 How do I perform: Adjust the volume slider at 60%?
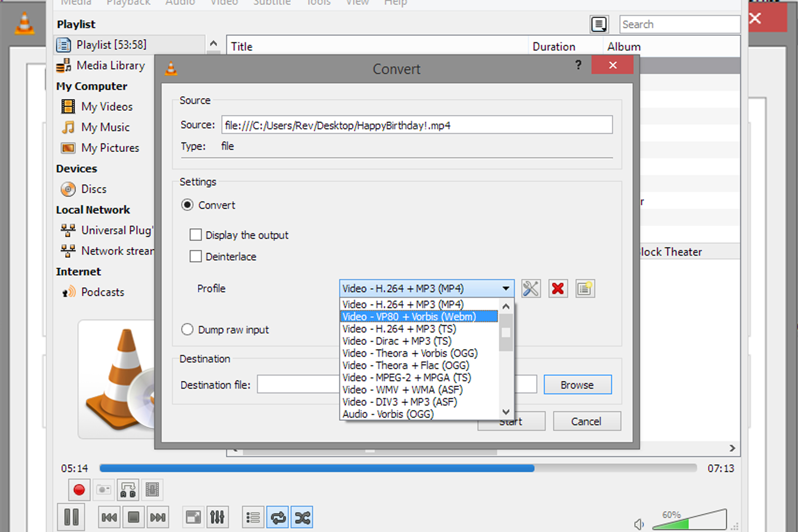click(689, 519)
